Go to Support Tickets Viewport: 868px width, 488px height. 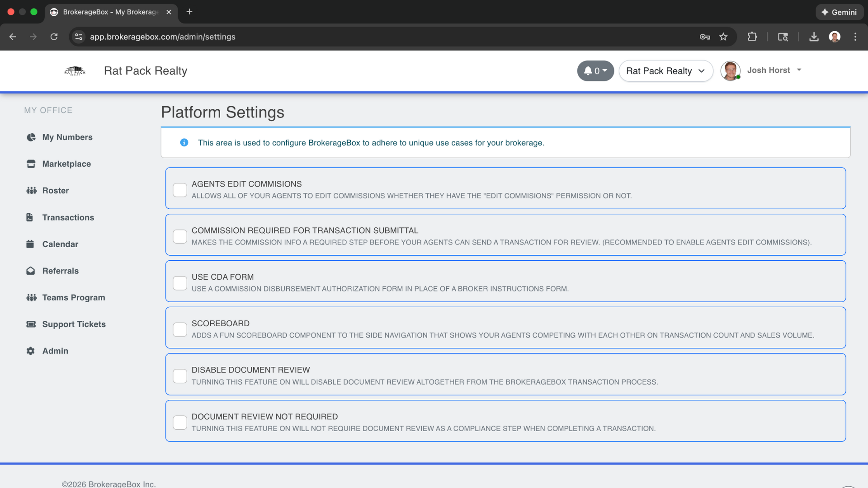pyautogui.click(x=74, y=324)
